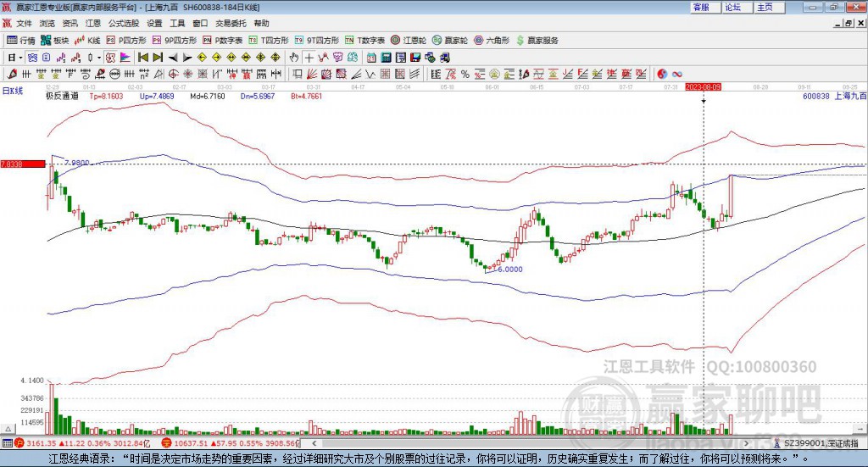Expand the candlestick style dropdown arrow
The width and height of the screenshot is (868, 467).
coord(99,58)
